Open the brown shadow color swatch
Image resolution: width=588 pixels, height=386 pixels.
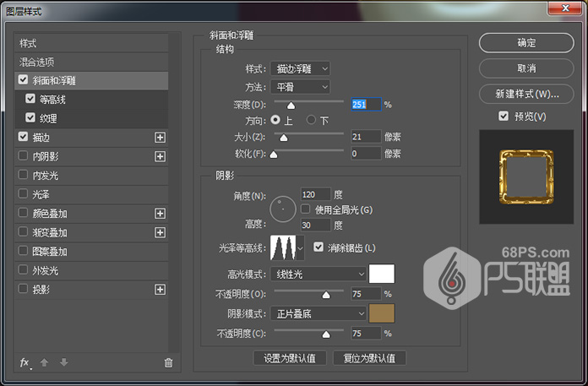coord(382,313)
